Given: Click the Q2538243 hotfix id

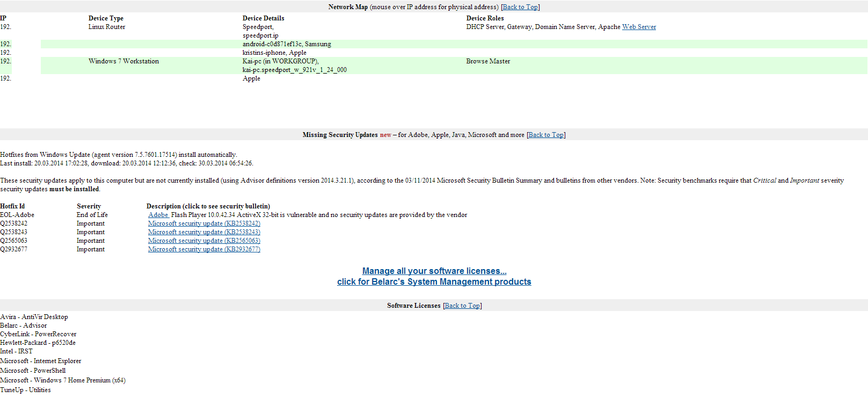Looking at the screenshot, I should 13,232.
